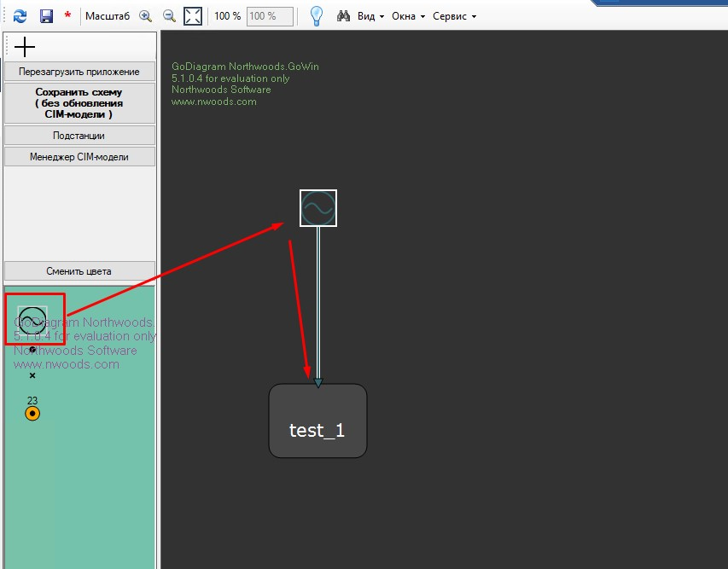Click the 100 % zoom input field

pyautogui.click(x=270, y=16)
